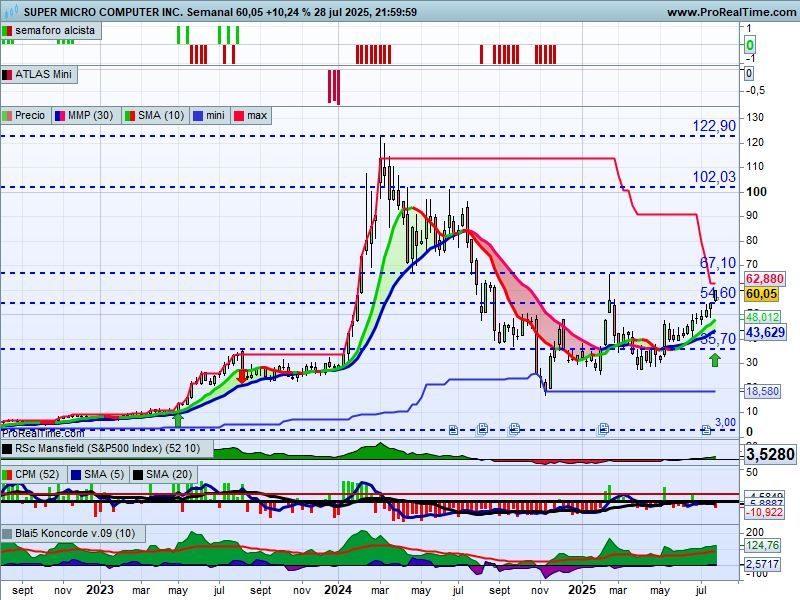Click the 3,00 level label
Viewport: 800px width, 600px height.
pyautogui.click(x=725, y=422)
